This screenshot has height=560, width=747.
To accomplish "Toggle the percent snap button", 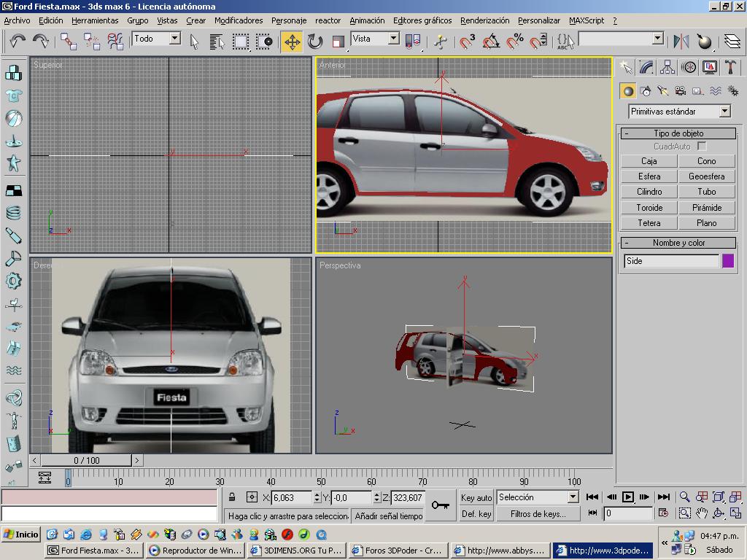I will (514, 42).
